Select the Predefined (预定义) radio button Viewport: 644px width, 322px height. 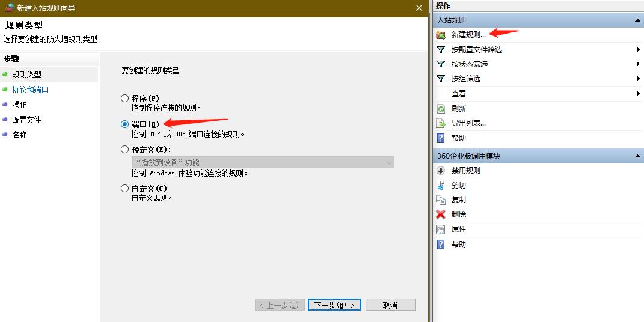pyautogui.click(x=125, y=149)
